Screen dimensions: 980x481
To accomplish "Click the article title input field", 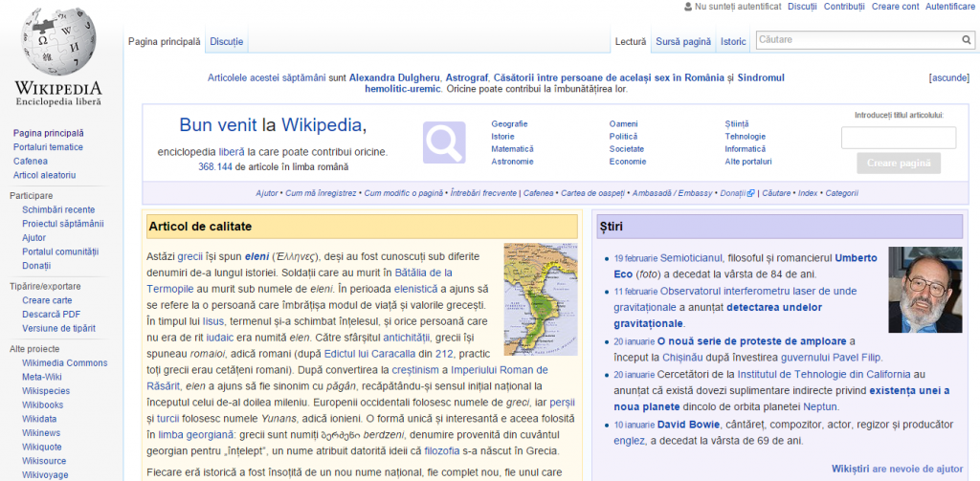I will [x=898, y=138].
